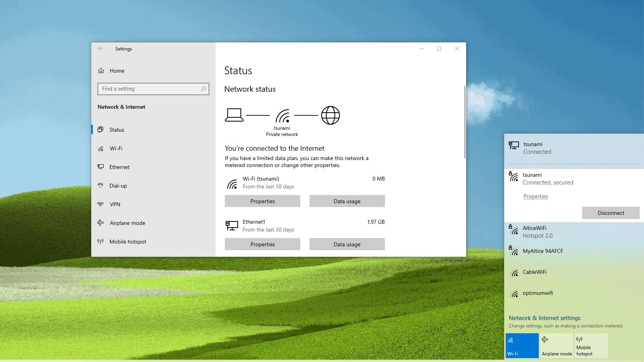Toggle the Airplane mode quick action tile
This screenshot has width=644, height=362.
point(557,346)
